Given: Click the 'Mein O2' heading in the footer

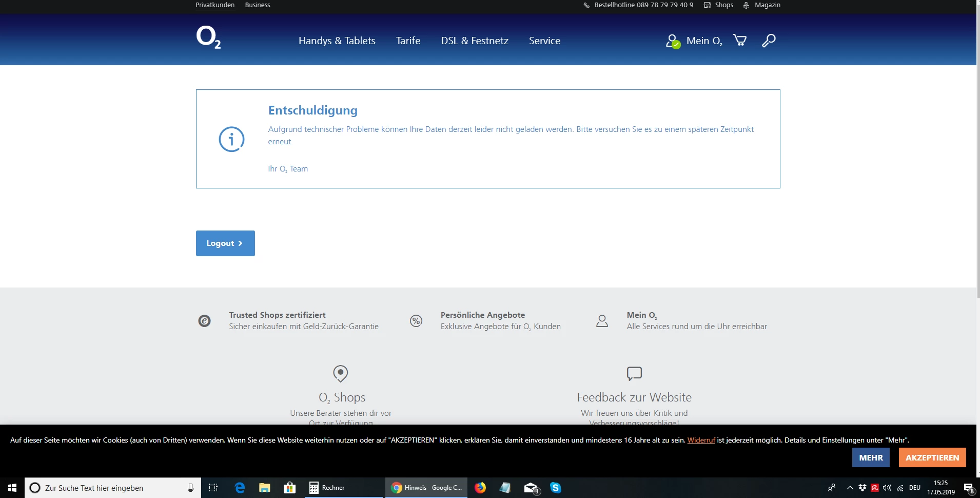Looking at the screenshot, I should (642, 315).
